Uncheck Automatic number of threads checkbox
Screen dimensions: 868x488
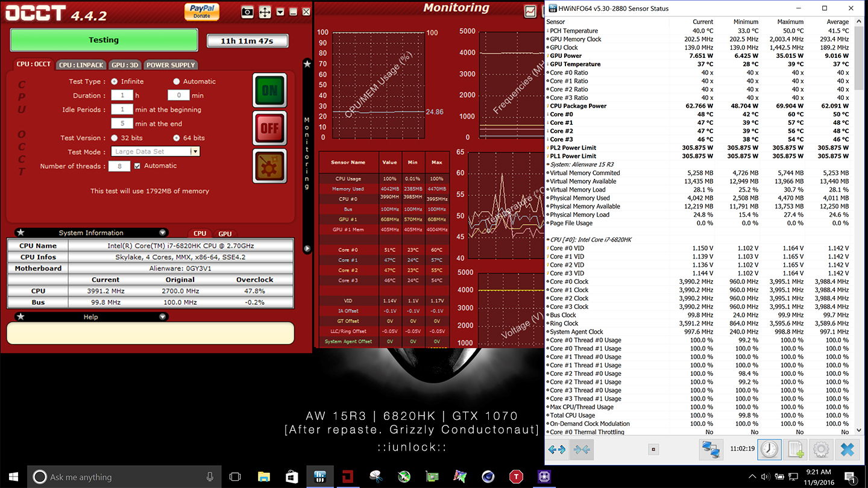point(137,166)
